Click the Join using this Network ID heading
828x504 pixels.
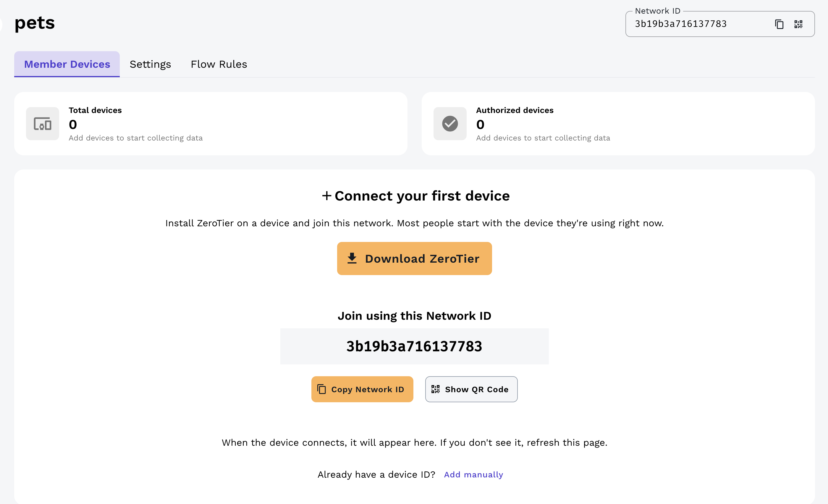pos(414,316)
